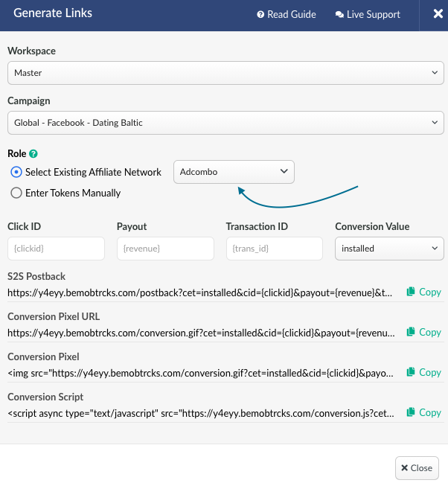Click the Conversion Pixel img code text
Viewport: 448px width, 483px height.
201,374
